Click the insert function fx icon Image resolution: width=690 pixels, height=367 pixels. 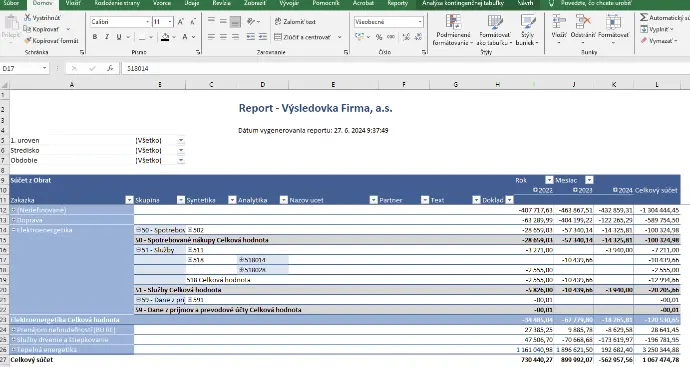tap(110, 68)
